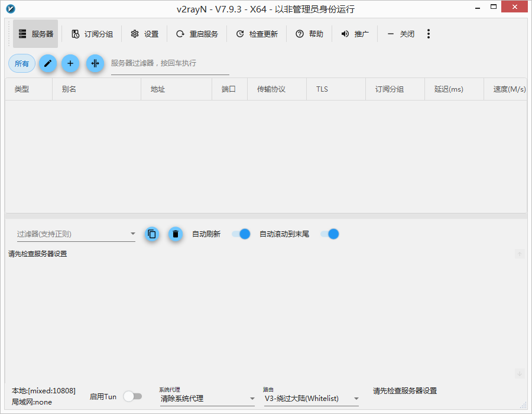Click 重启服务 to restart the service
532x414 pixels.
[x=197, y=34]
